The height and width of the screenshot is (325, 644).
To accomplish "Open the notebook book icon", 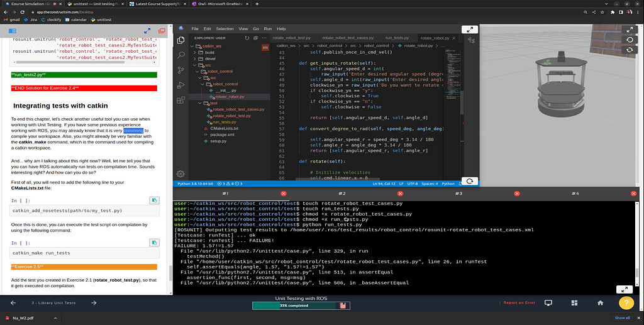I will pos(13,31).
